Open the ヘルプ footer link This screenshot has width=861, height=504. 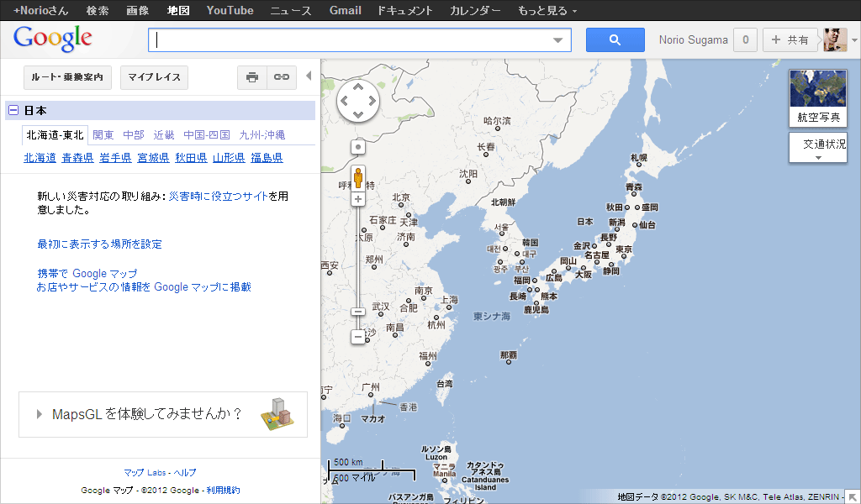click(185, 472)
